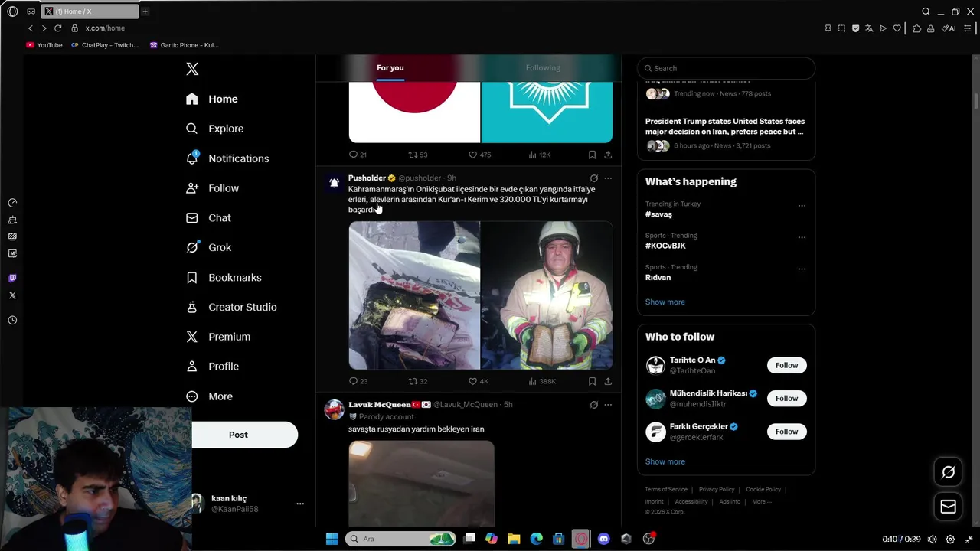980x551 pixels.
Task: Open Pusholder profile avatar
Action: coord(334,183)
